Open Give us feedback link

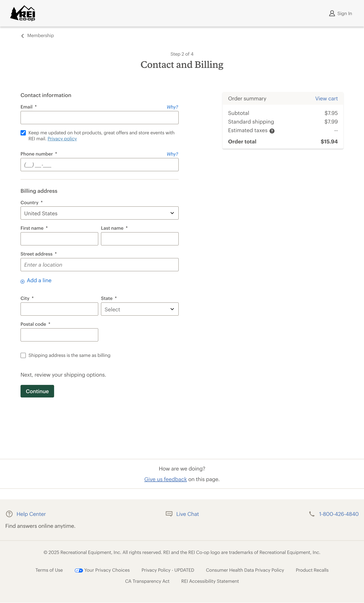click(x=165, y=479)
